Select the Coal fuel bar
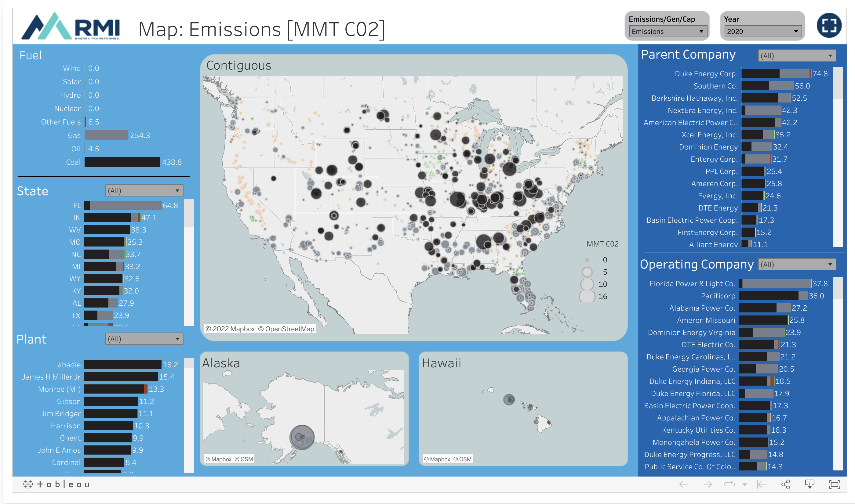Image resolution: width=855 pixels, height=504 pixels. point(122,162)
